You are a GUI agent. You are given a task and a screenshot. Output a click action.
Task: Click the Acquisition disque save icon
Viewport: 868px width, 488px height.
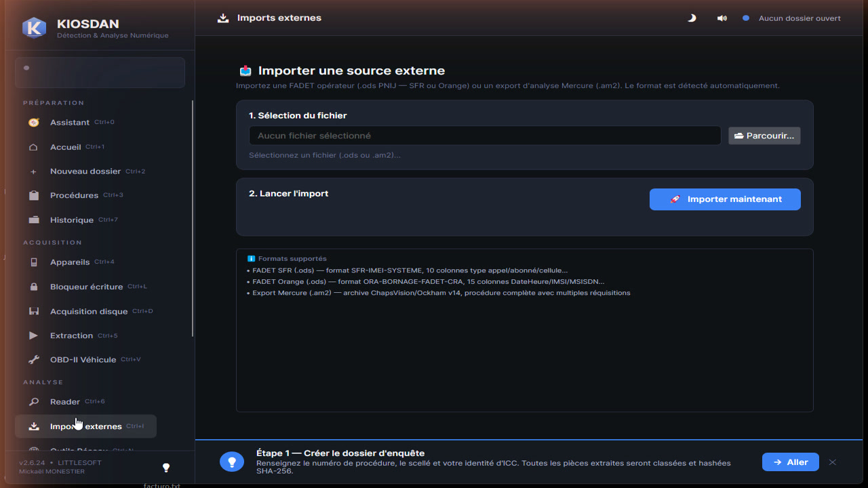[34, 312]
